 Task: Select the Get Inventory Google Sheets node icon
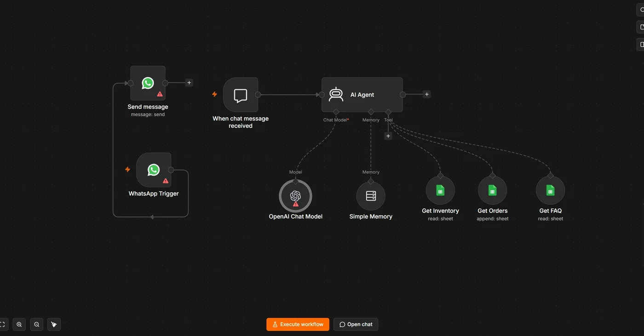(440, 190)
